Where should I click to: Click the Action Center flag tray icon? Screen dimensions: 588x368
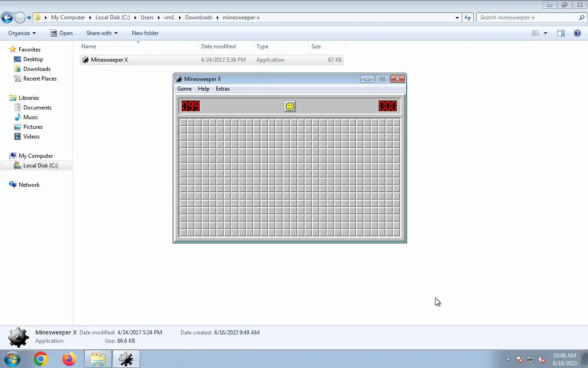coord(520,359)
